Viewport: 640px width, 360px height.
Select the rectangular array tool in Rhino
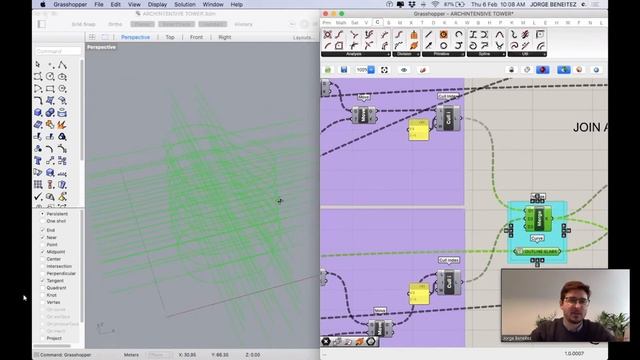pyautogui.click(x=38, y=184)
